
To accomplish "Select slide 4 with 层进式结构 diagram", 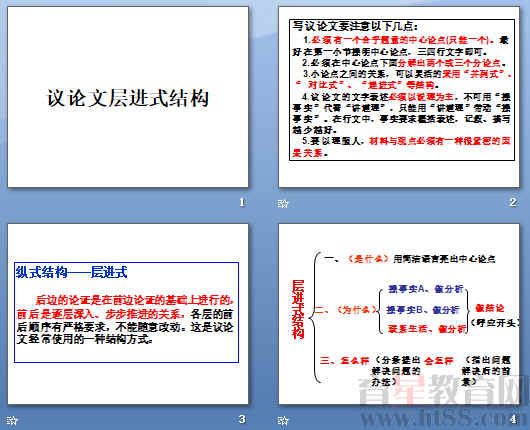I will click(399, 314).
